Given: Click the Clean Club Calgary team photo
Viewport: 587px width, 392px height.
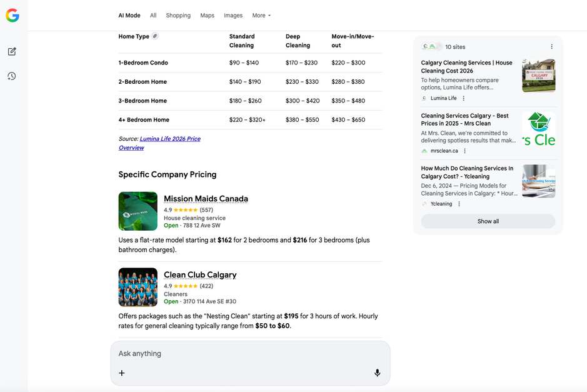Looking at the screenshot, I should [138, 288].
